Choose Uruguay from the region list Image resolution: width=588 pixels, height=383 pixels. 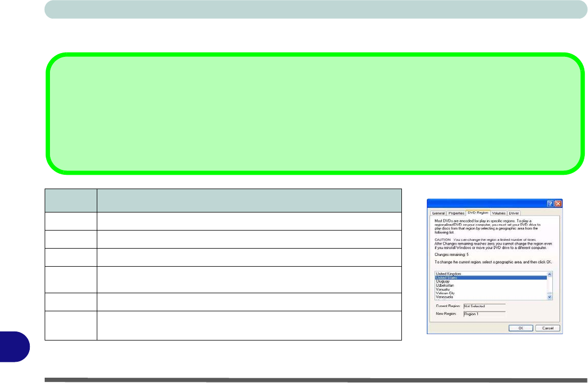click(491, 282)
